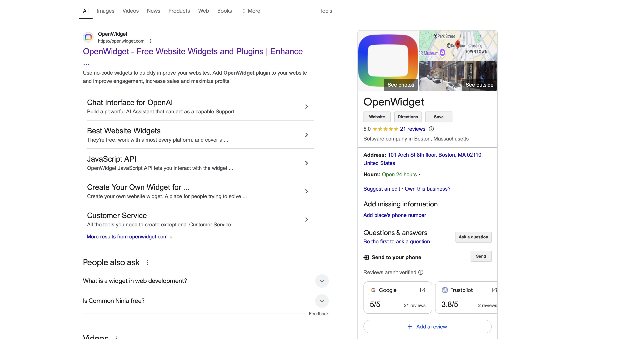Switch to the News tab
644x339 pixels.
(x=153, y=11)
